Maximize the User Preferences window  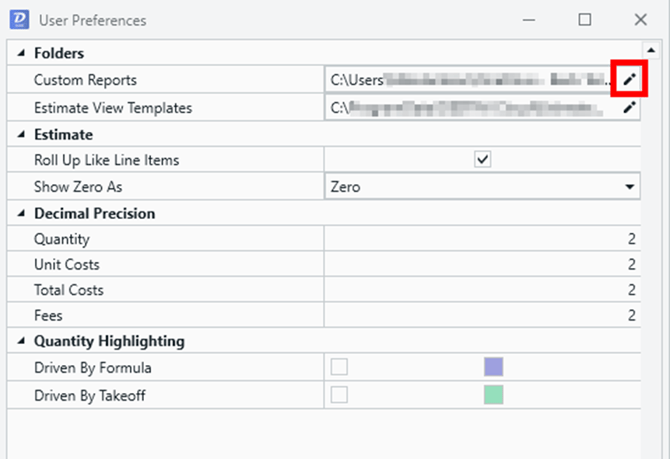pos(585,20)
